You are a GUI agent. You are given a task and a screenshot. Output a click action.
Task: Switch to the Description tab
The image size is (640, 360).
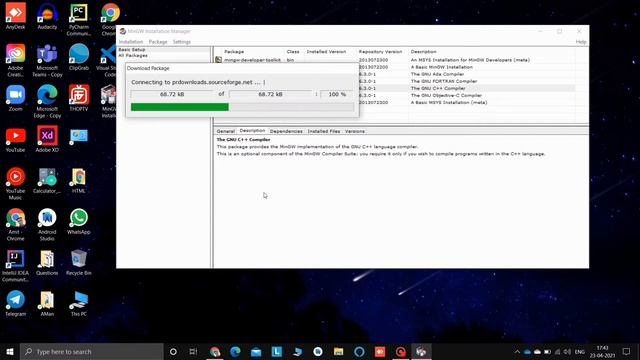click(252, 131)
